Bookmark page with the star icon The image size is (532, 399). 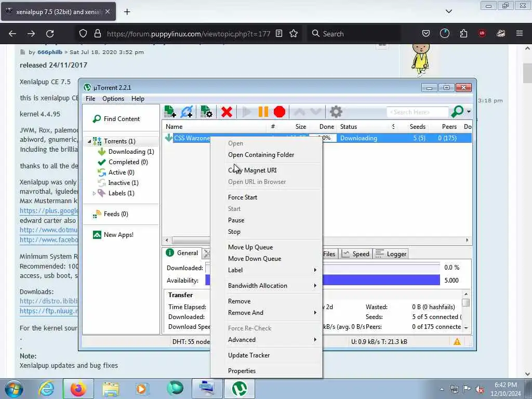click(x=294, y=34)
